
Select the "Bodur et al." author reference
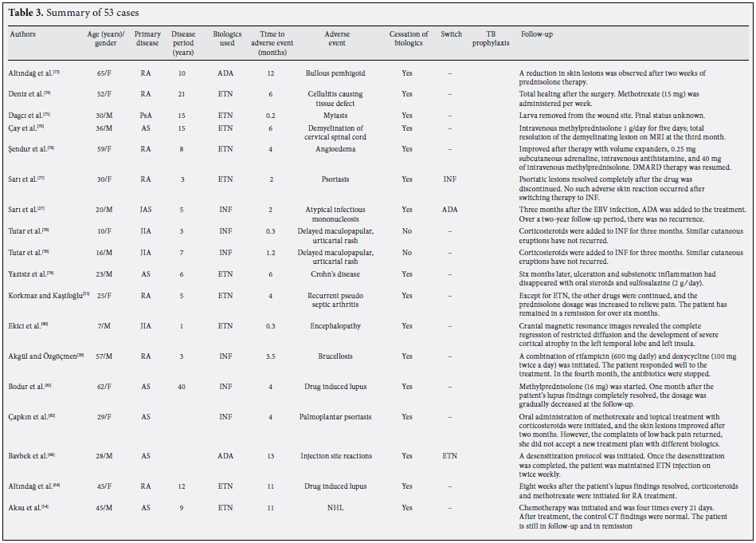pyautogui.click(x=29, y=388)
